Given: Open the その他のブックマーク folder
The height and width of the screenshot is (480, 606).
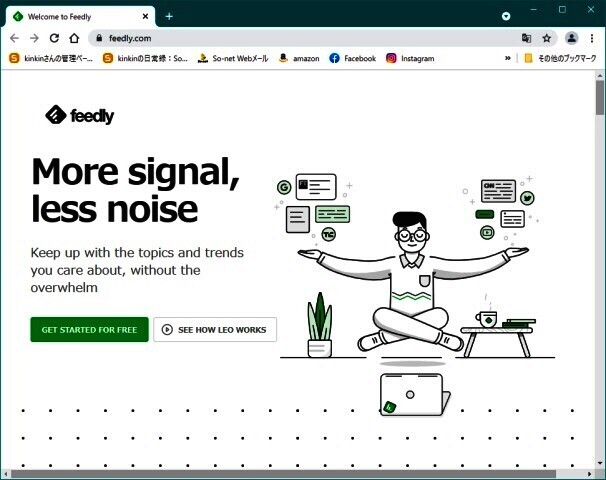Looking at the screenshot, I should [x=560, y=58].
